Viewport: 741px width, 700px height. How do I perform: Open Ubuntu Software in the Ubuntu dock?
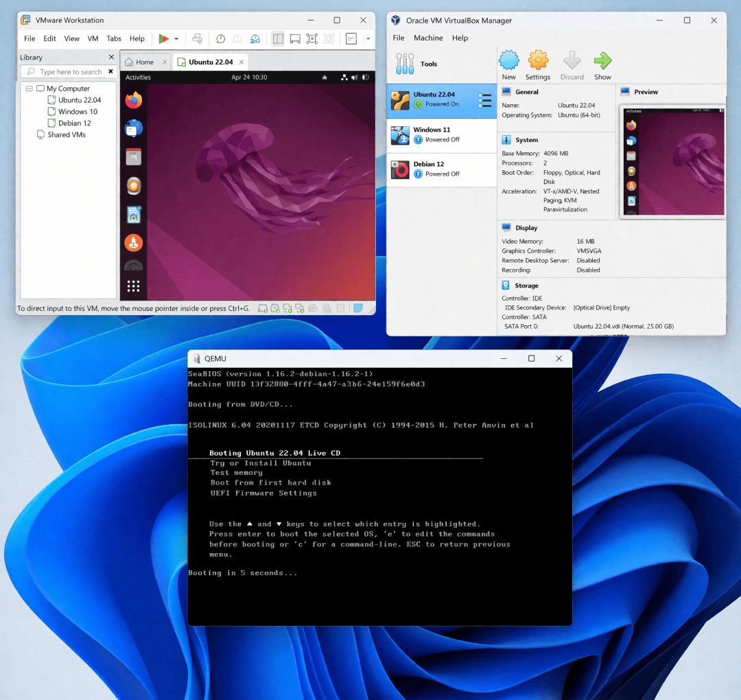click(x=134, y=243)
